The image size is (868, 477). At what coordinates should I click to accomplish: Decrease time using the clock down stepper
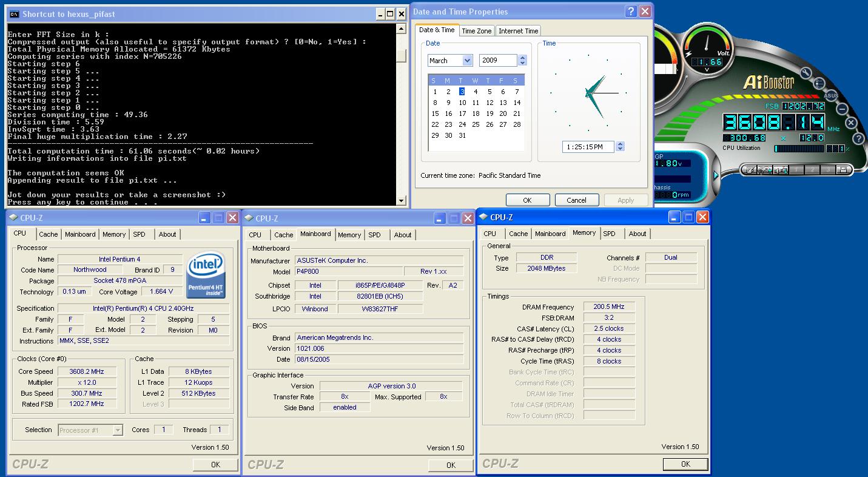(x=620, y=149)
